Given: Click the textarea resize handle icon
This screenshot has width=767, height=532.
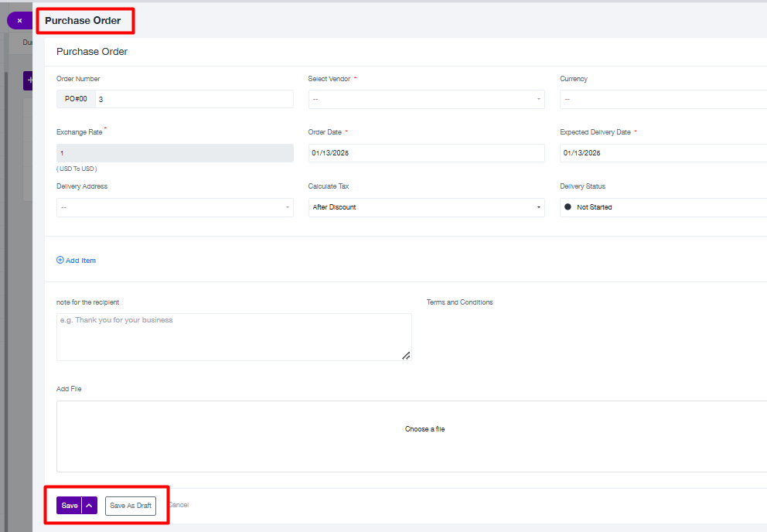Looking at the screenshot, I should 406,356.
